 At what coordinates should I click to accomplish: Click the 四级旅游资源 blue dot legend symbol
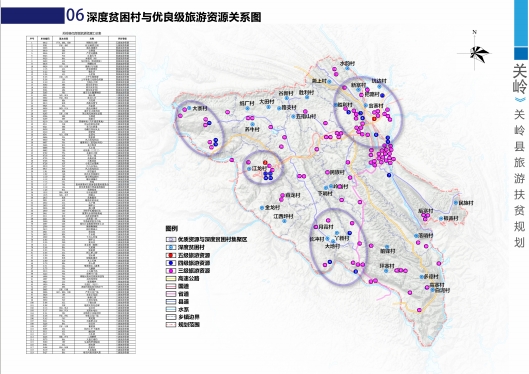[x=171, y=263]
